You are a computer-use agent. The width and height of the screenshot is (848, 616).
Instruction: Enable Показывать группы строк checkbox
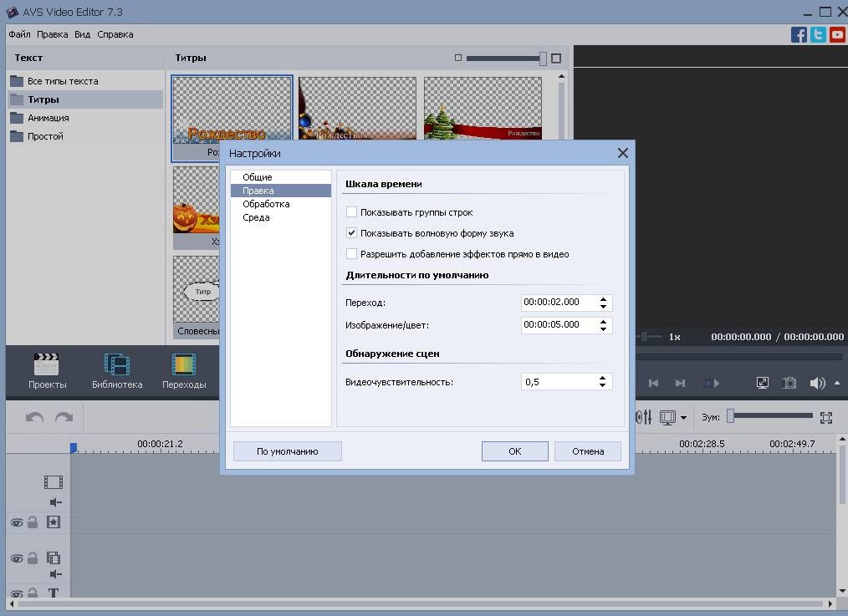[351, 212]
